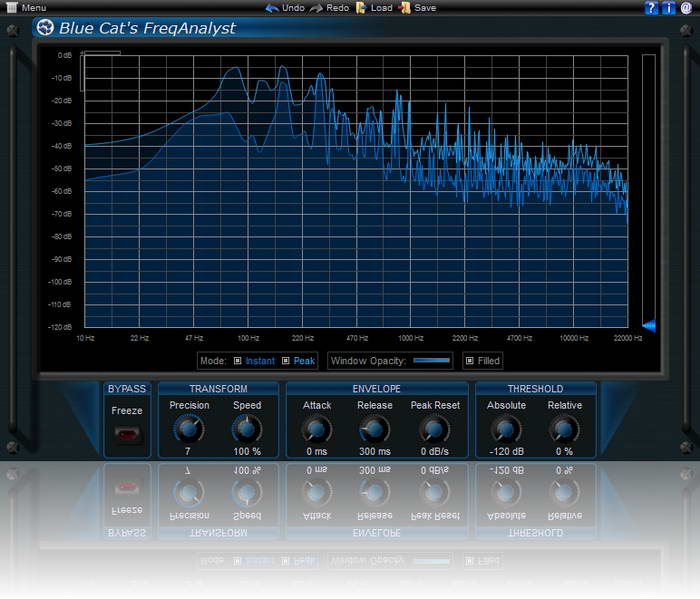Toggle the Freeze bypass button

128,434
